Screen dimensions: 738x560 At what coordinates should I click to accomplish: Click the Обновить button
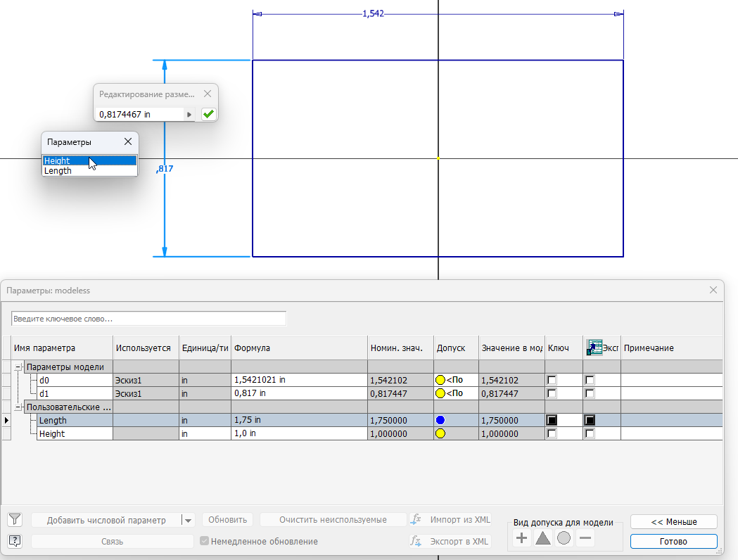tap(228, 519)
